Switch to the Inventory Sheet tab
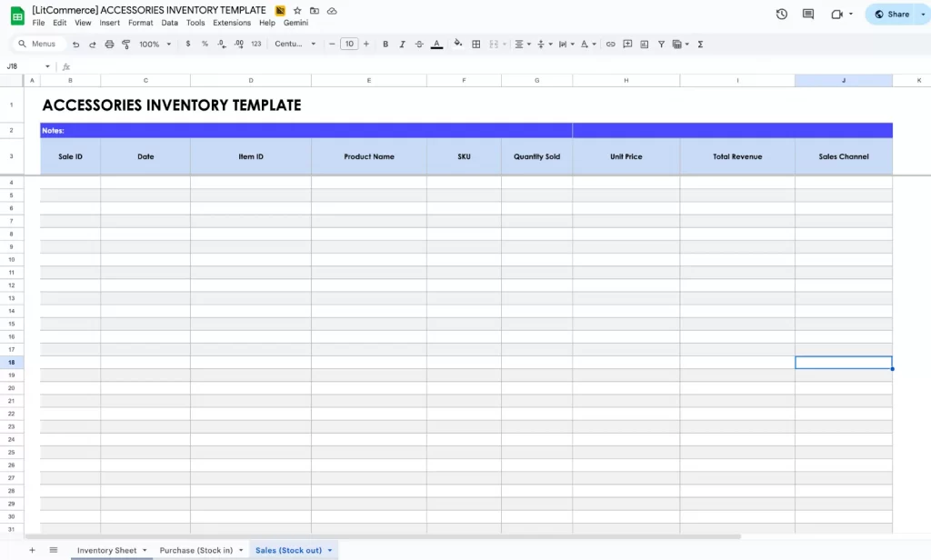931x560 pixels. (106, 550)
